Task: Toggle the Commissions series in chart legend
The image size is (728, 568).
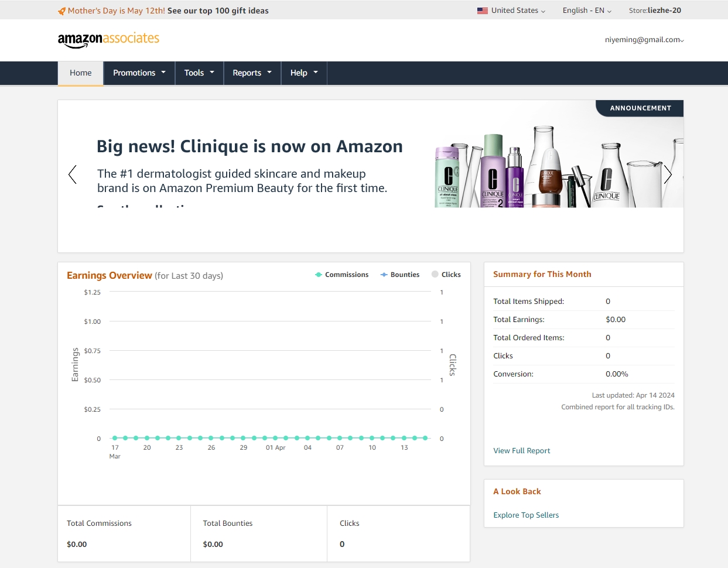Action: (x=342, y=275)
